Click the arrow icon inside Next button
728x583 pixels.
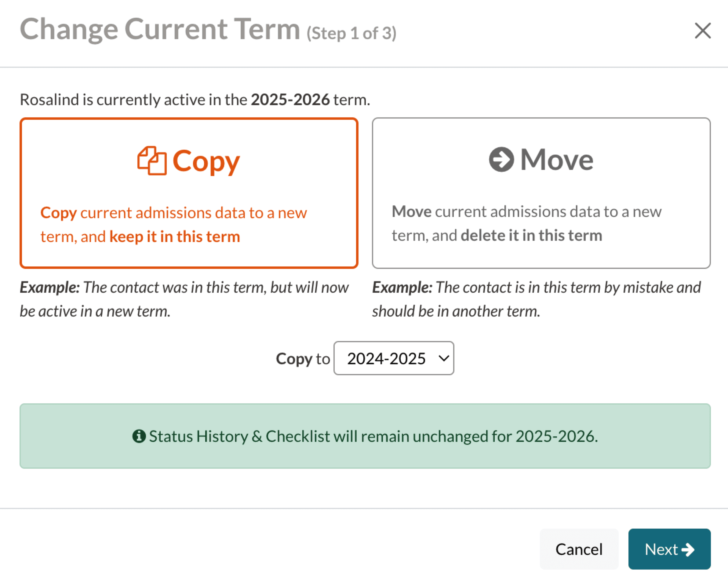(688, 550)
